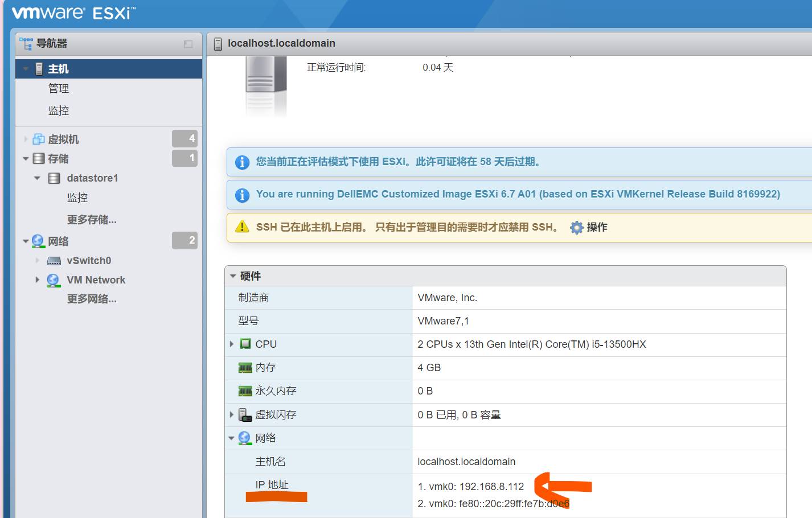Expand the VM Network tree node arrow
Screen dimensions: 812x518
37,280
